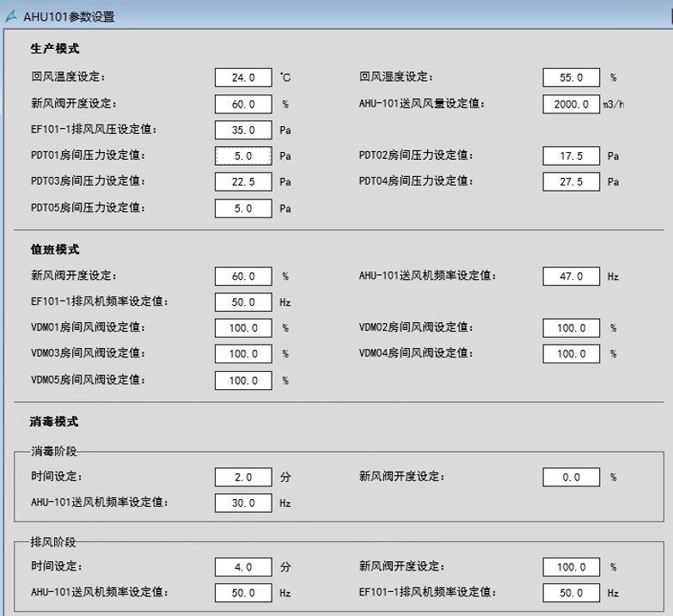
Task: Click 值班模式 AHU-101送风机频率 field showing 47.0
Action: click(x=572, y=276)
